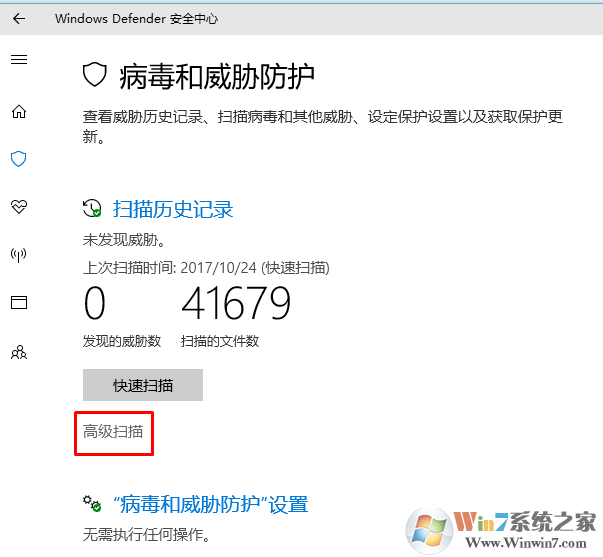The height and width of the screenshot is (557, 603).
Task: Open the hamburger navigation menu
Action: tap(19, 60)
